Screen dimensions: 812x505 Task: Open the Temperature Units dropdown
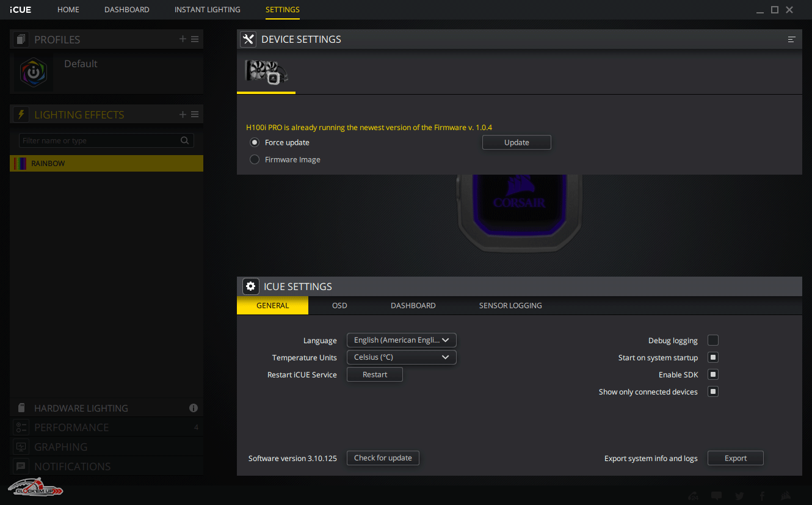[401, 357]
